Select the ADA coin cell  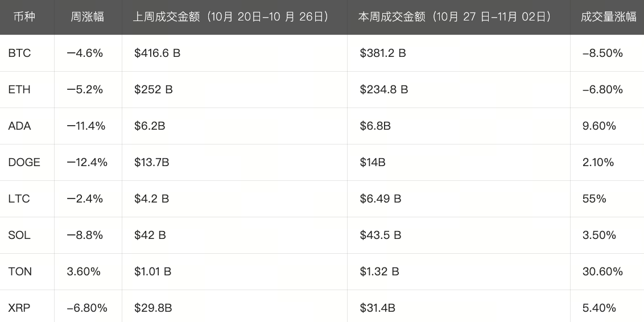[x=20, y=126]
